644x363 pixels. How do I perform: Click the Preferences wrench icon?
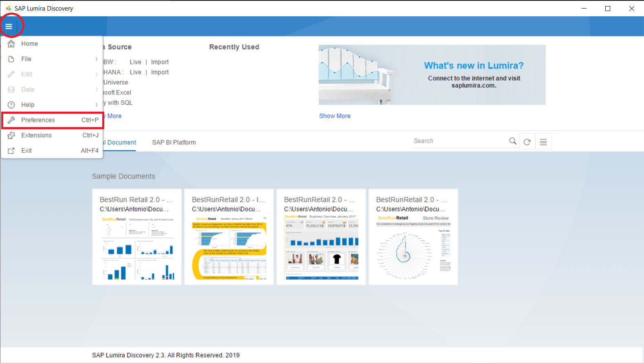click(x=11, y=120)
